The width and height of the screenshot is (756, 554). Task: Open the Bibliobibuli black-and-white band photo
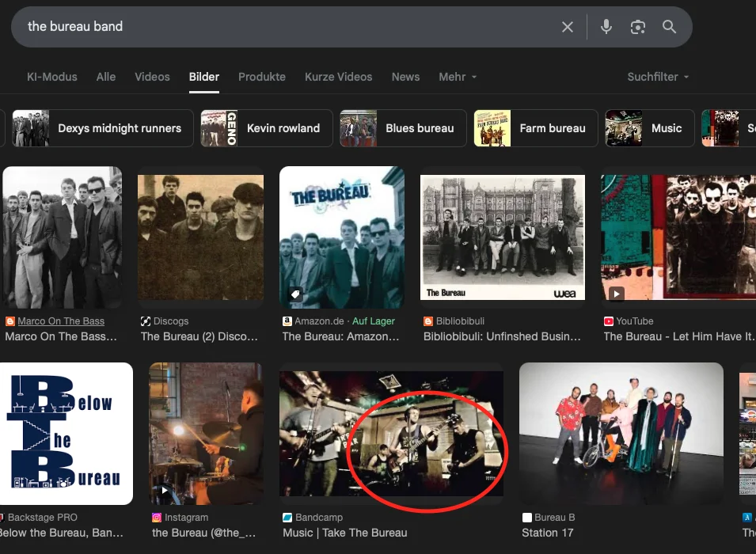click(503, 237)
